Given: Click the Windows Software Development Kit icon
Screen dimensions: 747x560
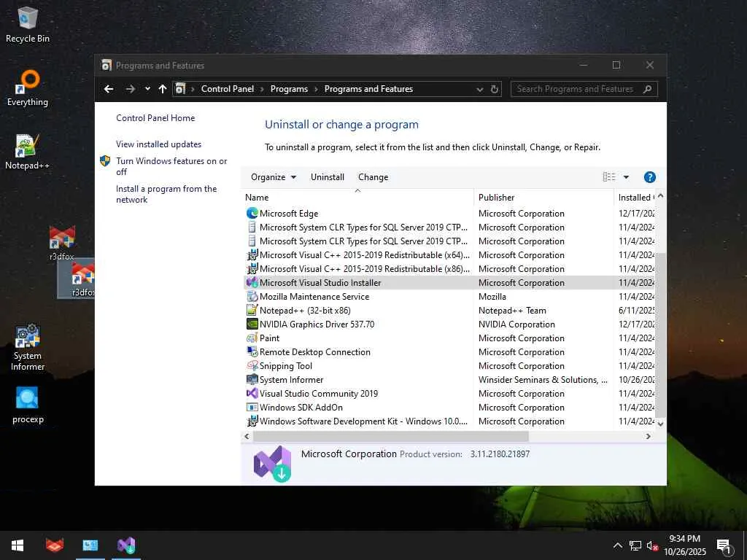Looking at the screenshot, I should pos(252,421).
